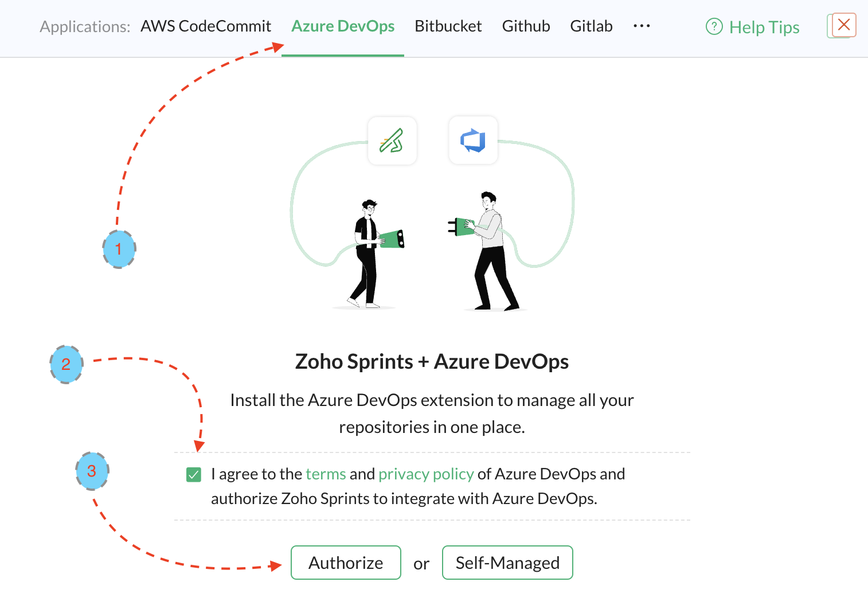Close the integration dialog

[843, 25]
